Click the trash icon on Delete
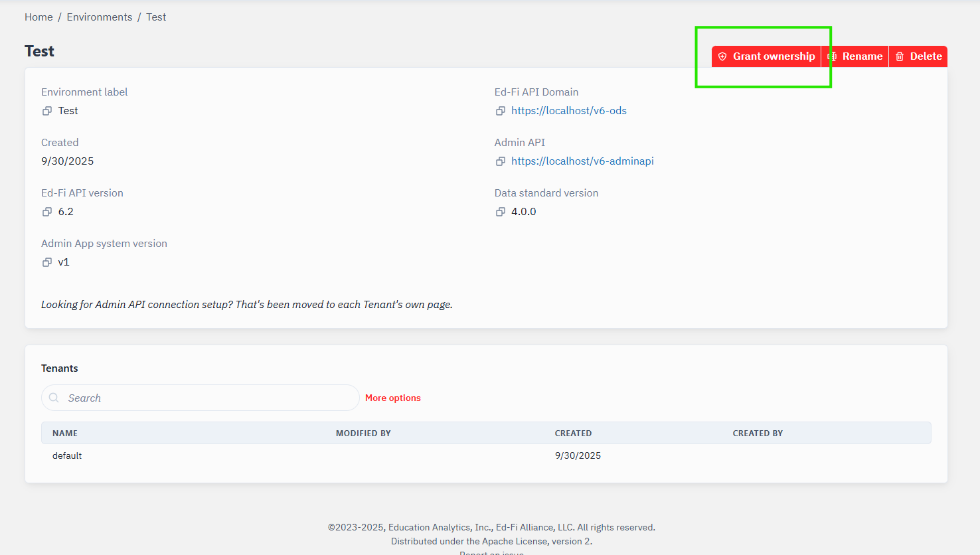This screenshot has height=555, width=980. (900, 56)
